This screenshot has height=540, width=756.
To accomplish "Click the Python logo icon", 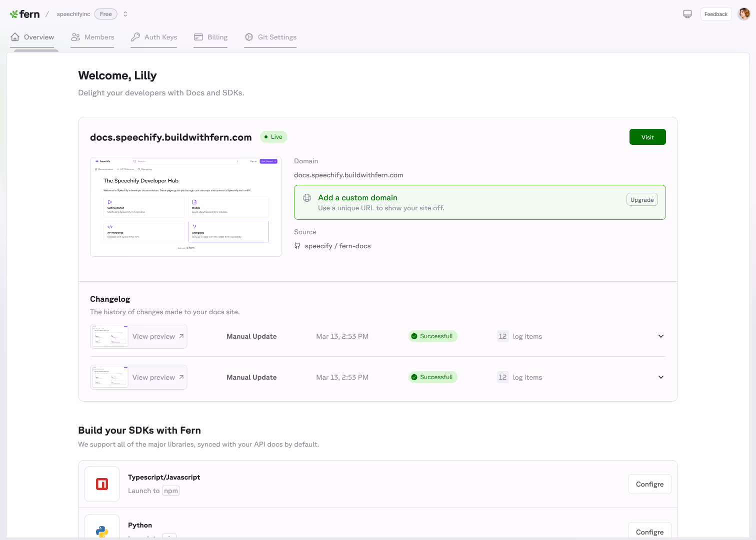I will [102, 531].
